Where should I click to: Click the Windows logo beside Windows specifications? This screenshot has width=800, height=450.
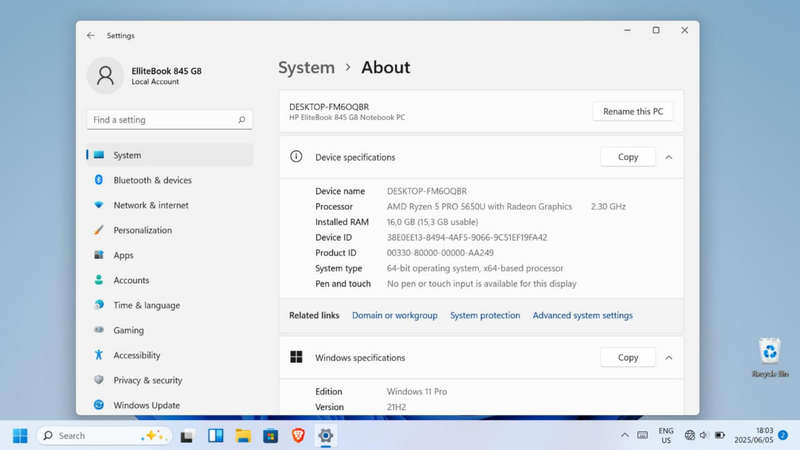(x=296, y=357)
